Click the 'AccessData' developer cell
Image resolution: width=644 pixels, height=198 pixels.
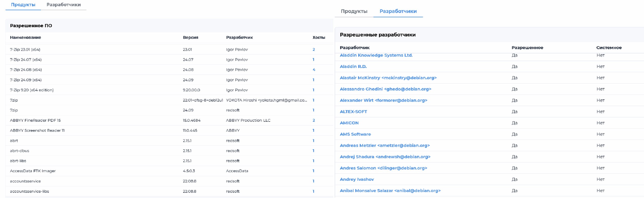point(237,171)
